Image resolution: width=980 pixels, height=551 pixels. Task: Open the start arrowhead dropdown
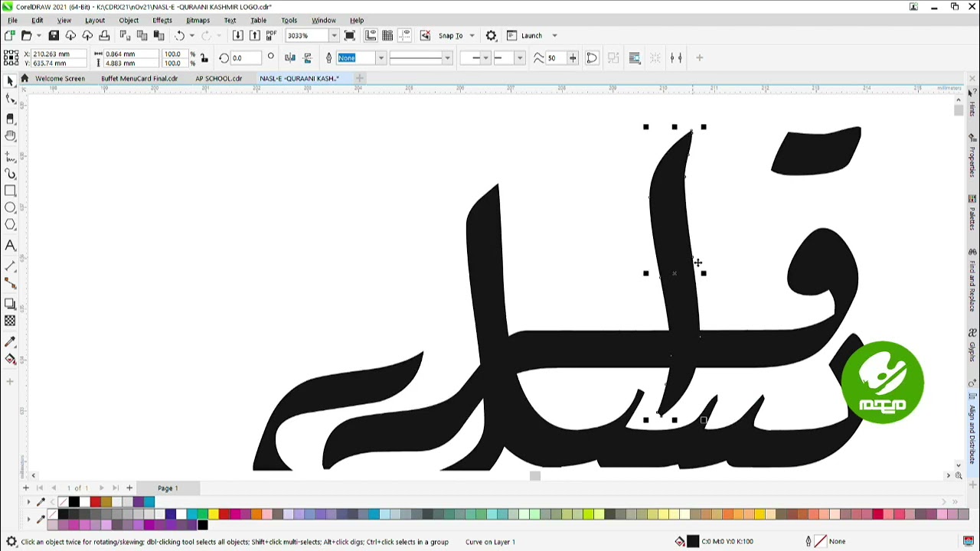[485, 58]
